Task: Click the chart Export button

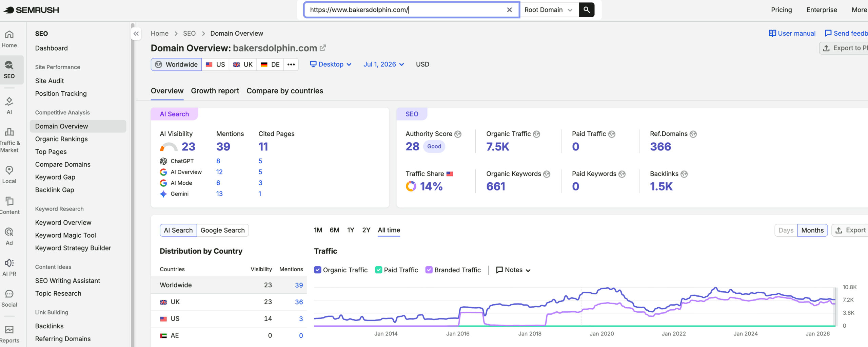Action: click(x=850, y=230)
